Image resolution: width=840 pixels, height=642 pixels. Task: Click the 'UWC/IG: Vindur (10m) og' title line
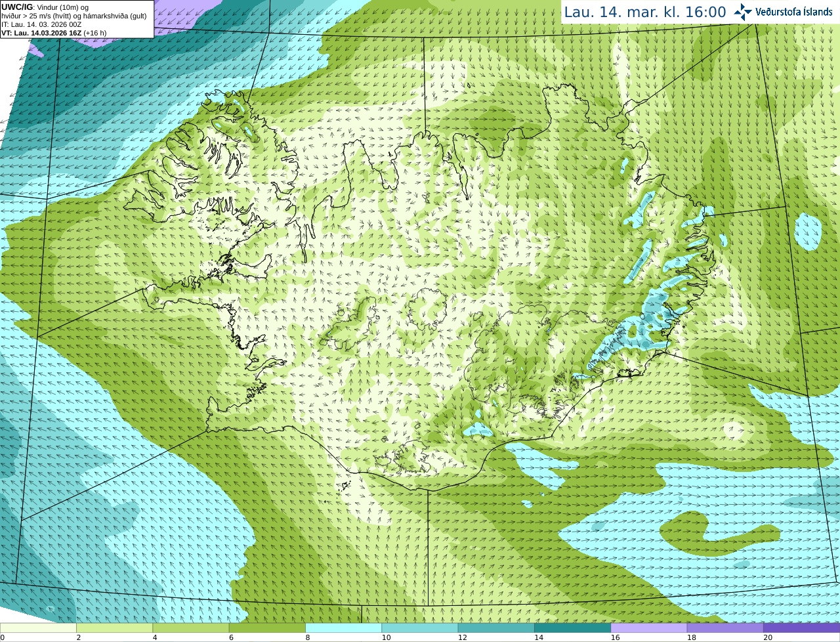tap(45, 7)
